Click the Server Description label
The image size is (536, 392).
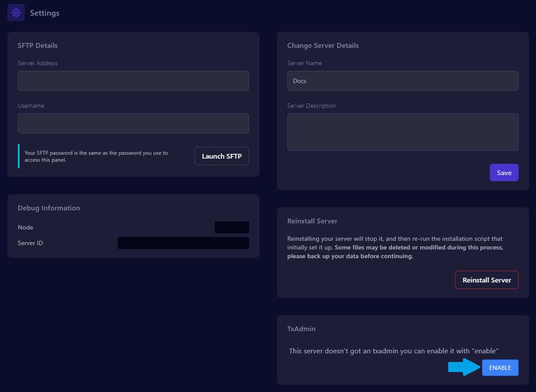[x=311, y=106]
